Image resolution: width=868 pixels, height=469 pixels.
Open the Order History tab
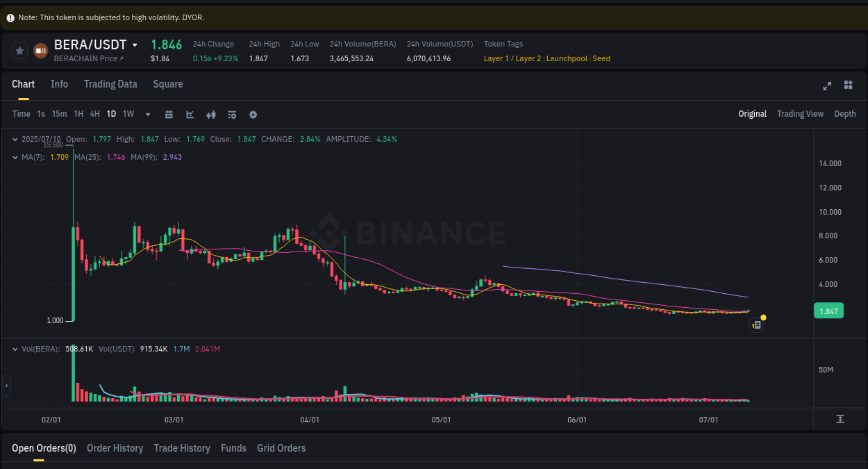pos(115,448)
